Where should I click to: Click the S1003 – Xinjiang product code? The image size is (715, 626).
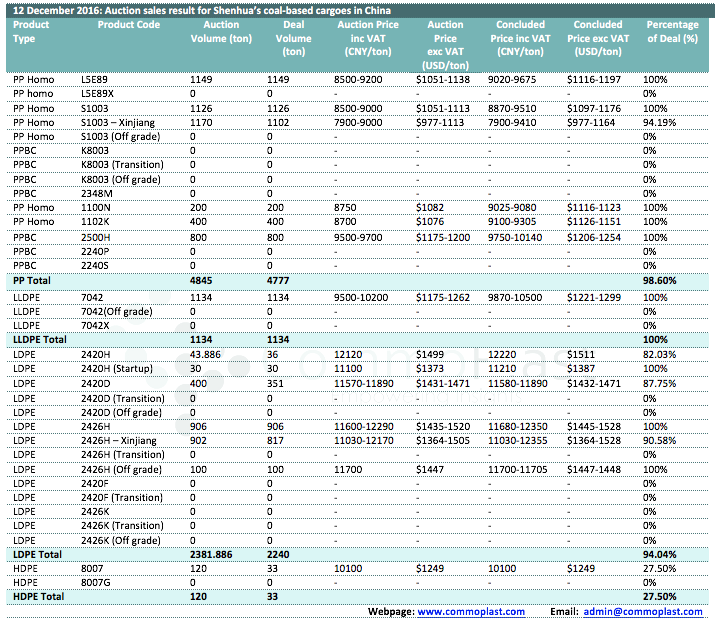pos(119,122)
